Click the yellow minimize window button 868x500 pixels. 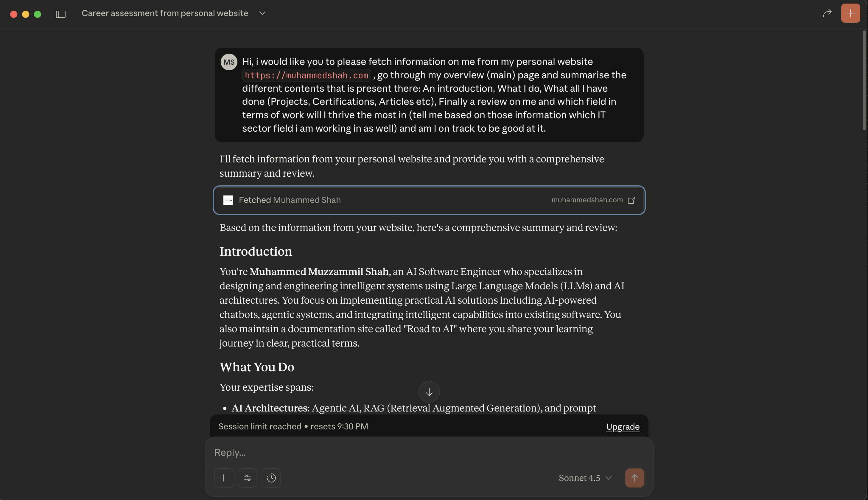[26, 14]
